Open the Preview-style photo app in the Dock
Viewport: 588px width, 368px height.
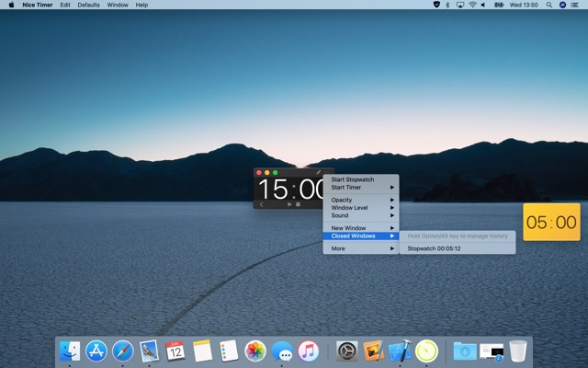[374, 351]
